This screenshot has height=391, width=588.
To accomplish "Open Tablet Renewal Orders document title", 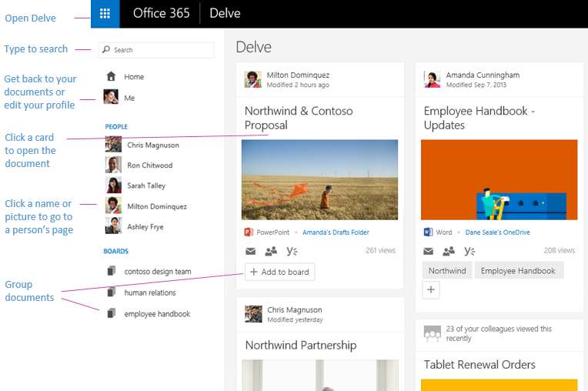I will [x=479, y=364].
